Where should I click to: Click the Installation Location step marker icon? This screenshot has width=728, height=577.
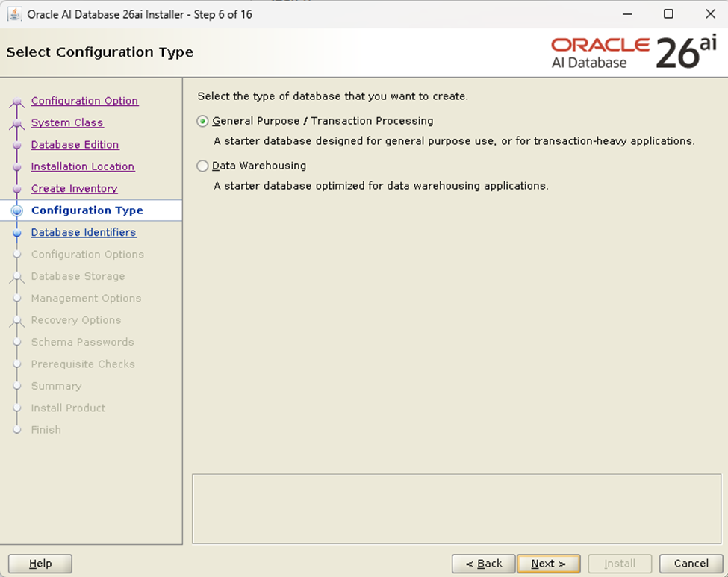point(17,166)
